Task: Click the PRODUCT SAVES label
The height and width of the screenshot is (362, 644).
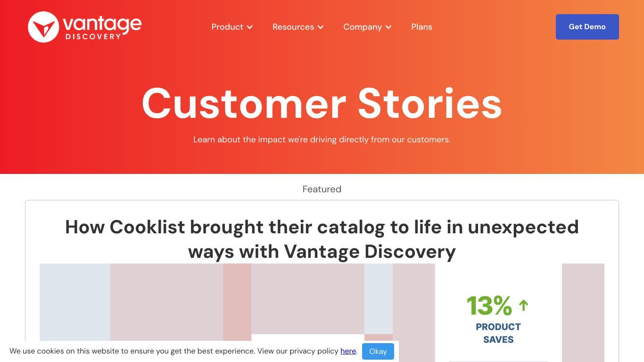Action: click(498, 333)
